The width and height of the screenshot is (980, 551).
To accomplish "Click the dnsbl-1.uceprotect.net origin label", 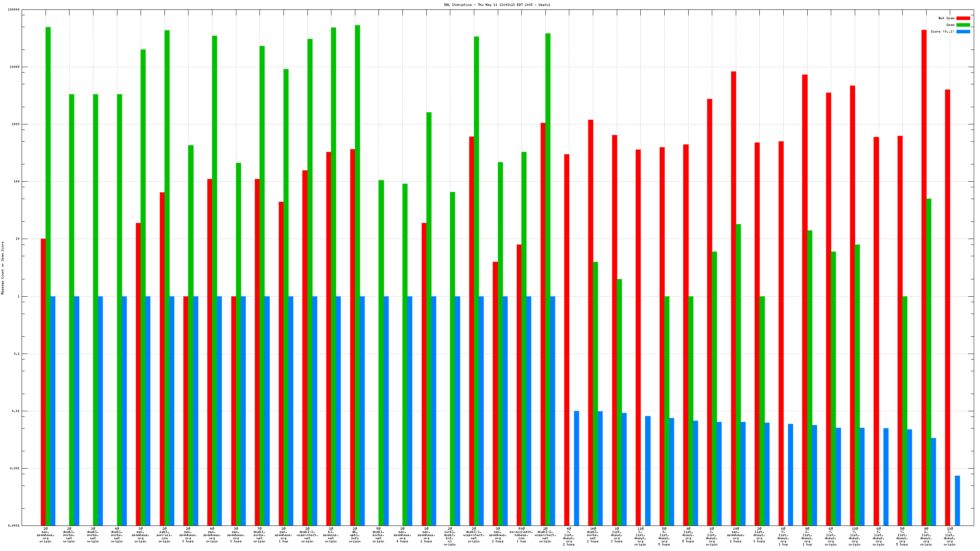I will pos(474,535).
